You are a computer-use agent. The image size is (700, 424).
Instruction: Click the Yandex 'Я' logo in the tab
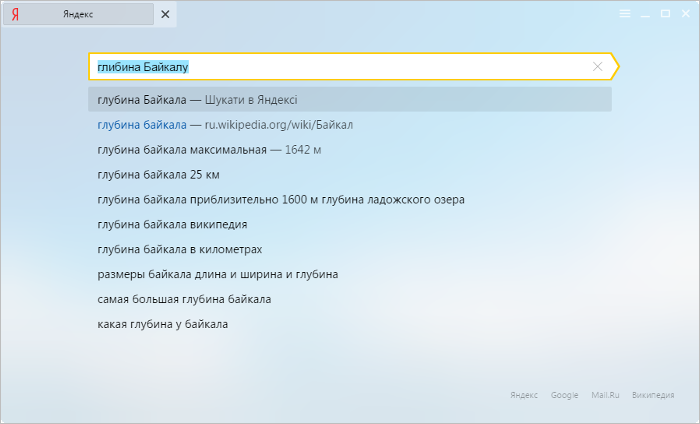coord(15,14)
